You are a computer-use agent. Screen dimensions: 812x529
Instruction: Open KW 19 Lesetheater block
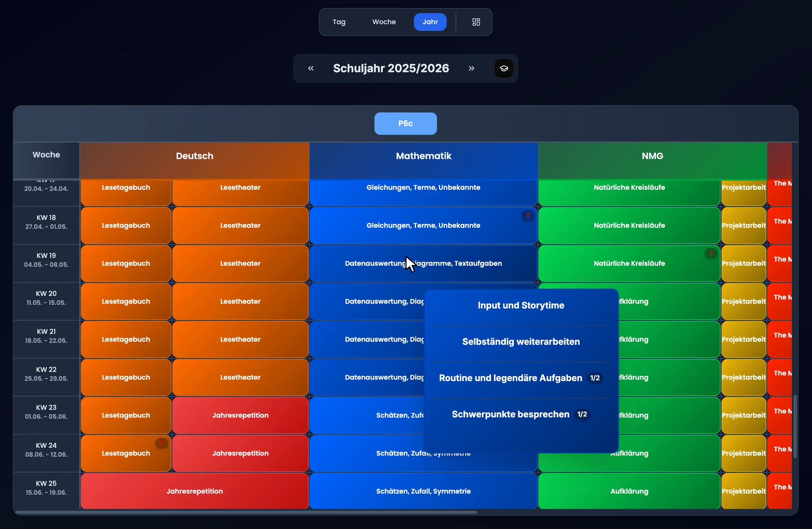point(240,263)
